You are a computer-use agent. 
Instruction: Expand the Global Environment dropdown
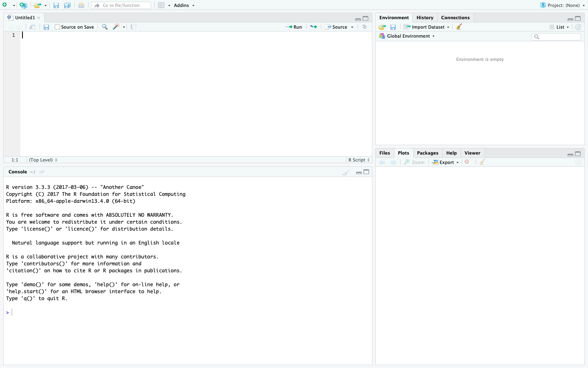(x=408, y=36)
